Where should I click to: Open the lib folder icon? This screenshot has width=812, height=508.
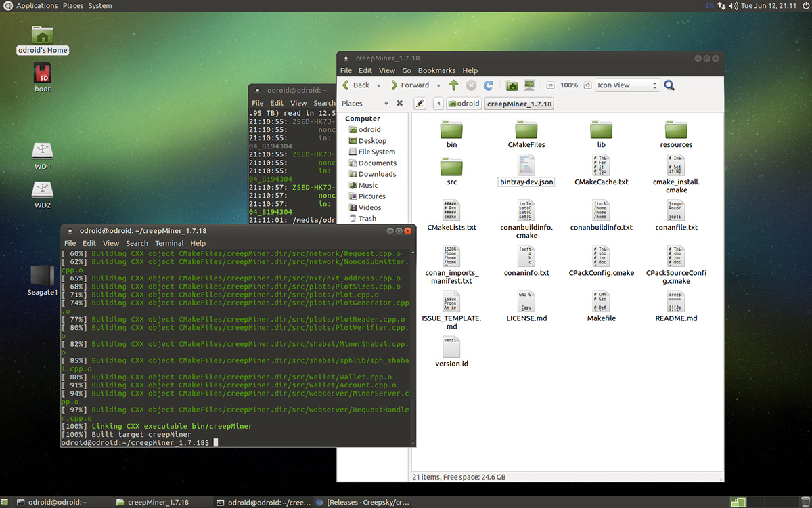pyautogui.click(x=601, y=129)
